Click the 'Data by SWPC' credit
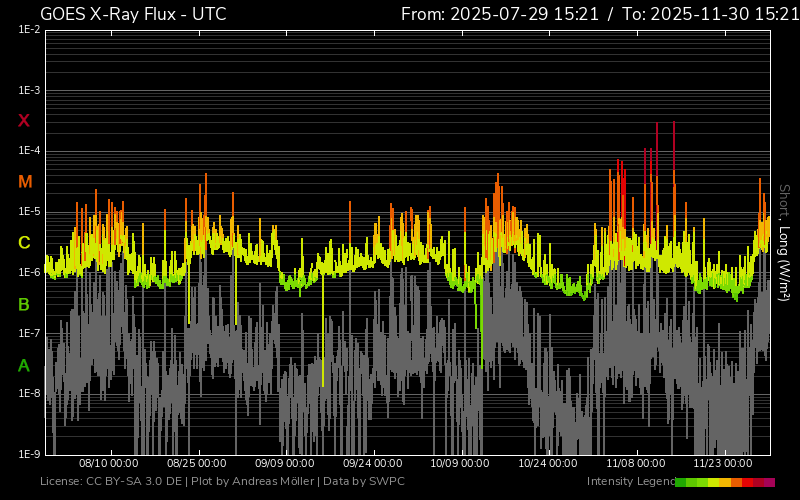The image size is (800, 500). point(364,481)
